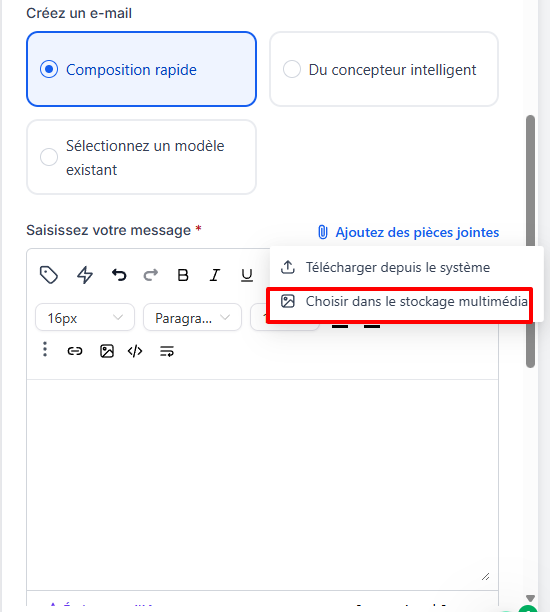Open the lightning bolt trigger icon
550x612 pixels.
coord(85,275)
